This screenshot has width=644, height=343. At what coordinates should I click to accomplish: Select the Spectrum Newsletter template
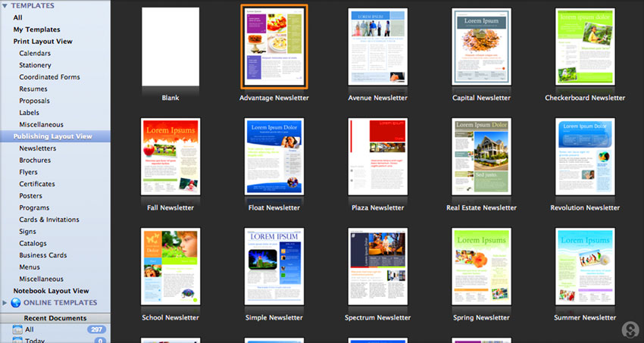[377, 267]
